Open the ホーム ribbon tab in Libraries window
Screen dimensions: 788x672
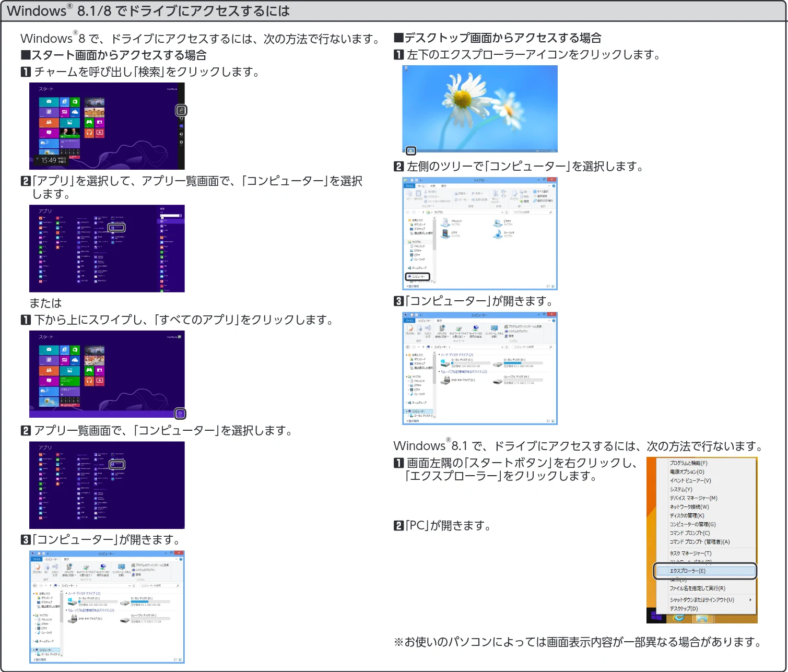[x=421, y=186]
